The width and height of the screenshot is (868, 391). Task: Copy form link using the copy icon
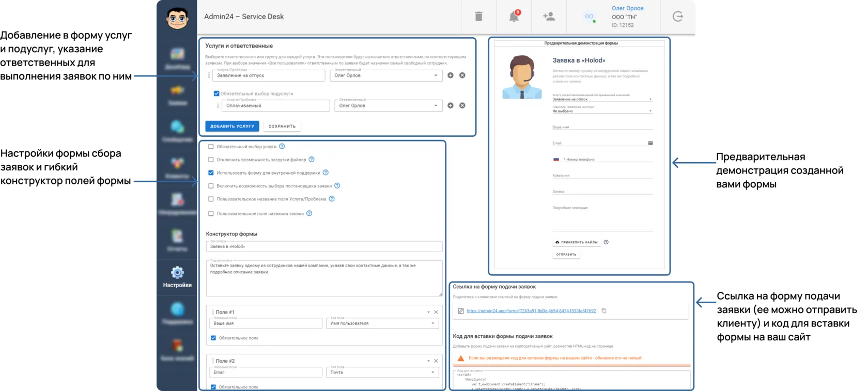click(604, 311)
